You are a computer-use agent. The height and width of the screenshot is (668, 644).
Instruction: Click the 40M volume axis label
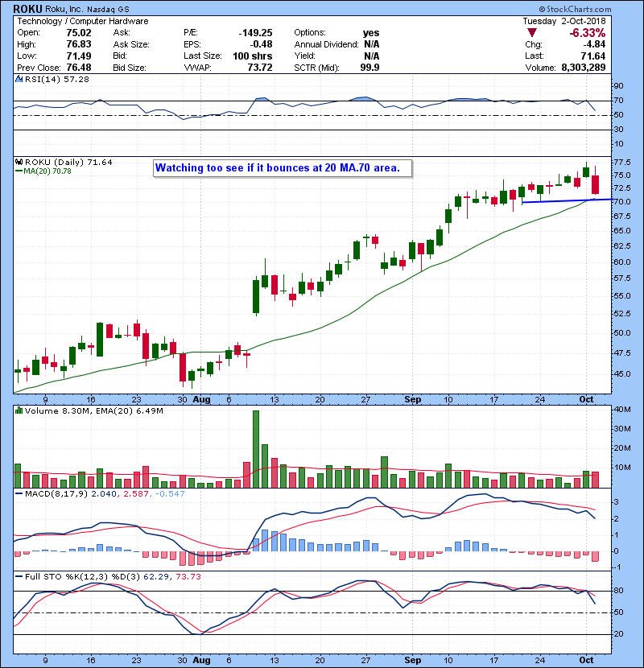(621, 410)
